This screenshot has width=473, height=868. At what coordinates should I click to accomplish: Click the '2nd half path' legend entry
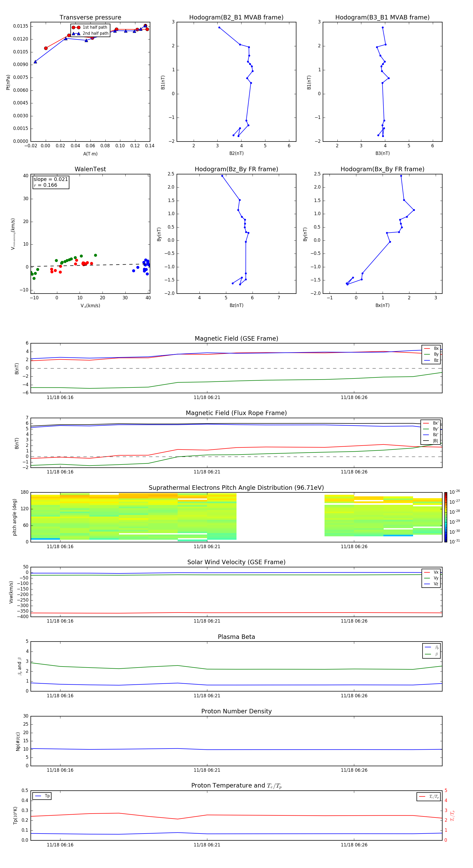90,33
